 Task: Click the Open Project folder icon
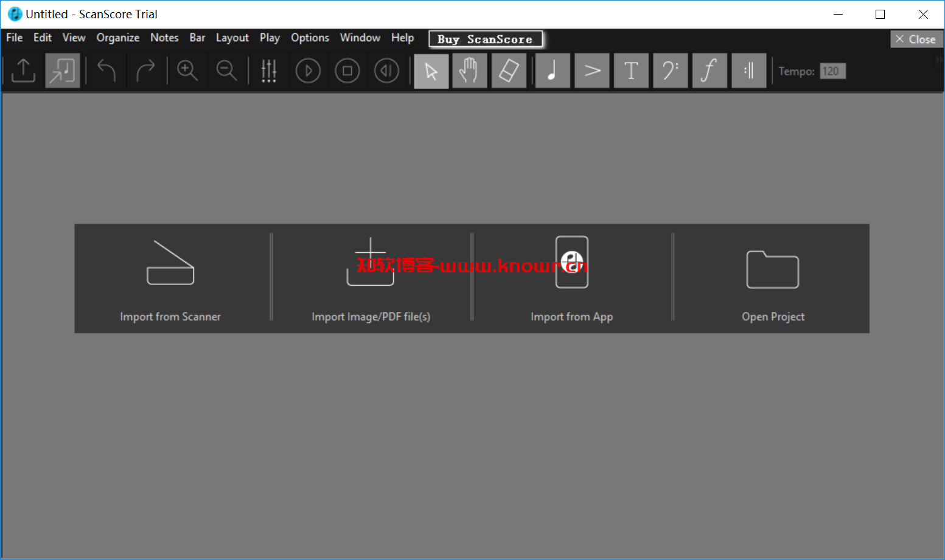click(773, 269)
